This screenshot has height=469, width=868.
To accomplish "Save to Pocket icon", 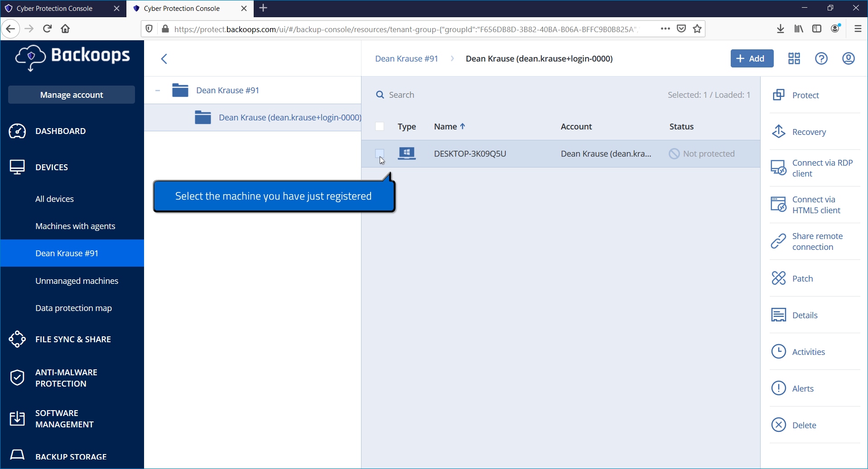I will [681, 29].
